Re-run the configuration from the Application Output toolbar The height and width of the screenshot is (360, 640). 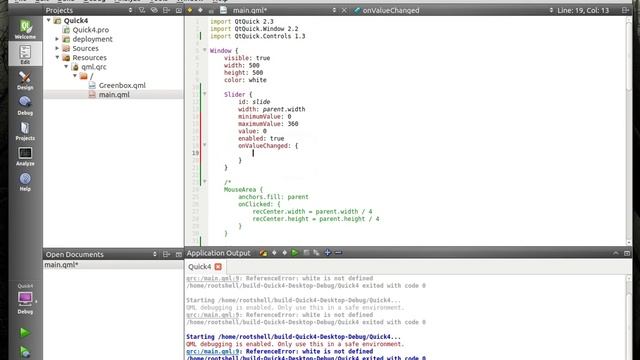pos(295,253)
